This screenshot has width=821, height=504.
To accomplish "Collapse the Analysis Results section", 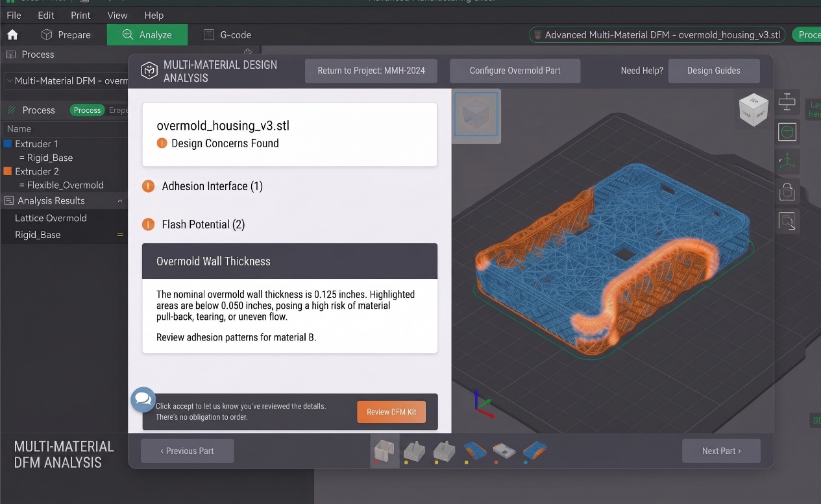I will pyautogui.click(x=120, y=201).
